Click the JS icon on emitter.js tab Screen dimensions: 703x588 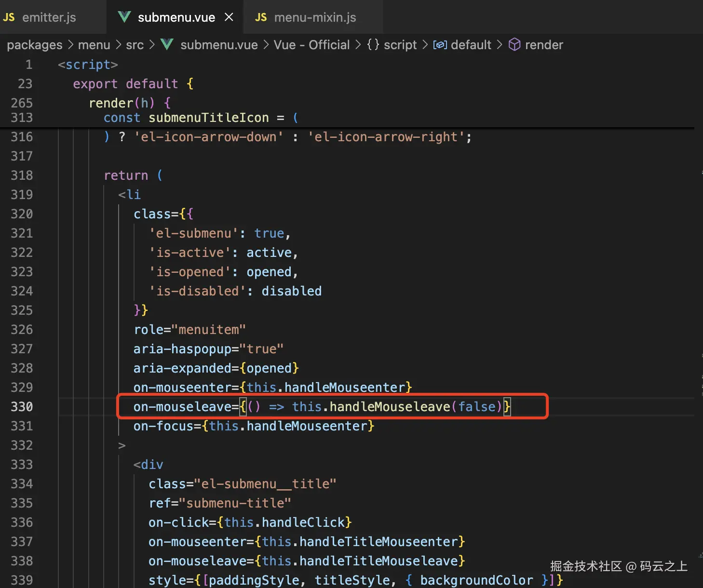pyautogui.click(x=9, y=17)
